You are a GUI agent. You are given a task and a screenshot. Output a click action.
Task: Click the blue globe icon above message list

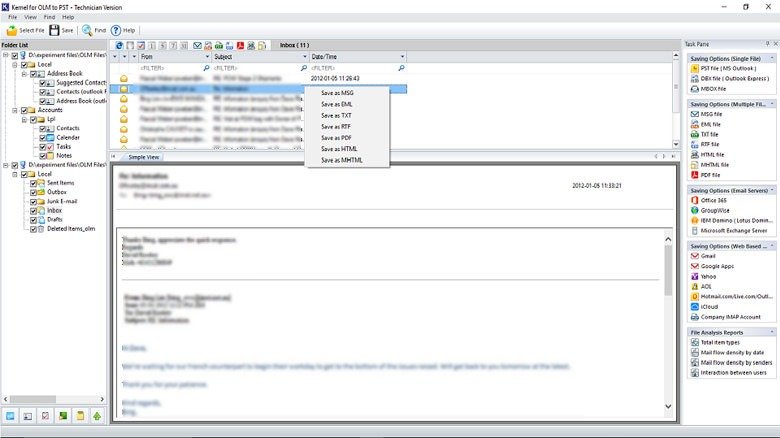[x=119, y=45]
